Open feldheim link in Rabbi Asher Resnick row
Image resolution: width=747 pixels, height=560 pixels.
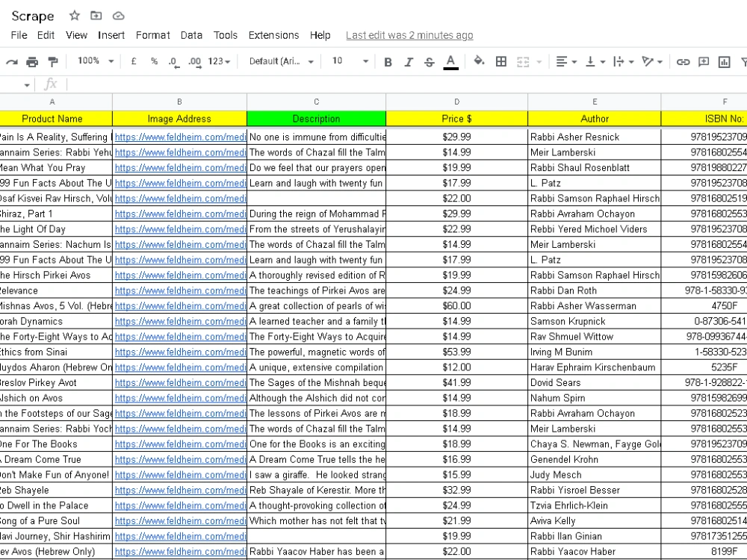point(181,137)
